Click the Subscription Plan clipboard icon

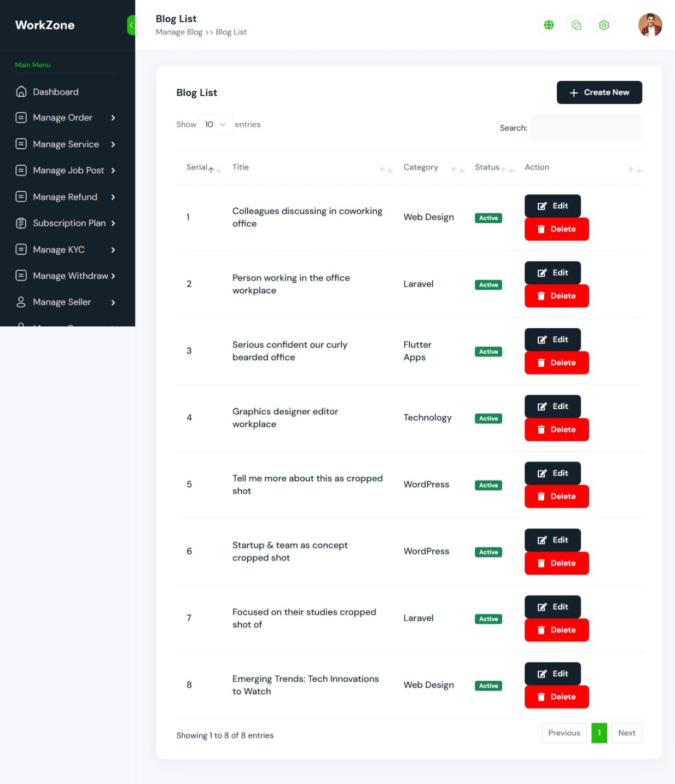click(x=21, y=223)
